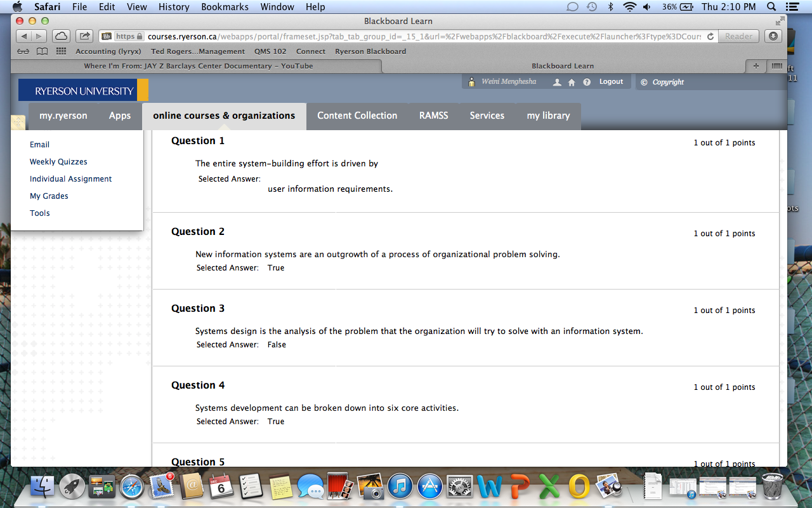Open the user profile silhouette icon
Image resolution: width=812 pixels, height=508 pixels.
557,82
